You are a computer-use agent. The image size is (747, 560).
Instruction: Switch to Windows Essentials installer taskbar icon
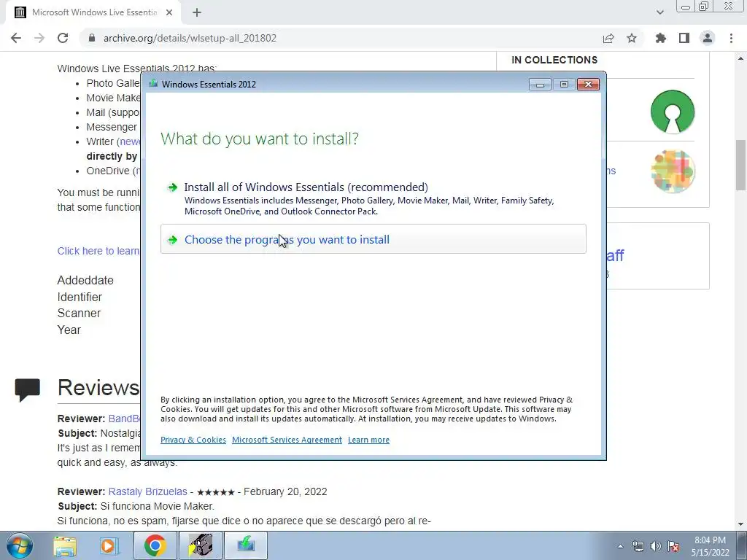[x=246, y=545]
